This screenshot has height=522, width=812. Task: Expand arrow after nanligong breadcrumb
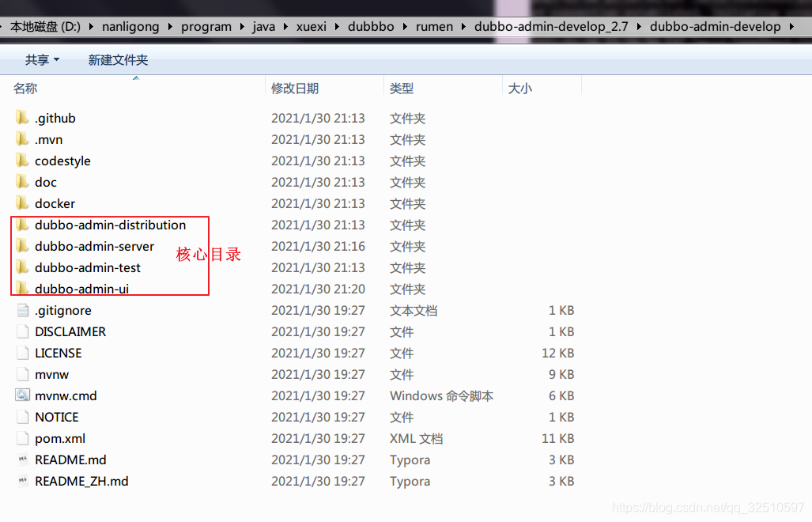coord(170,26)
